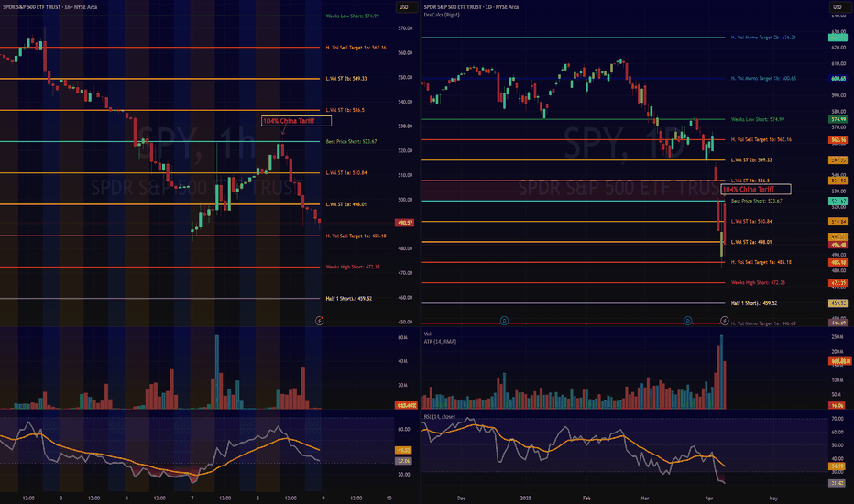854x504 pixels.
Task: Click 'L.Vol ST 2a: 498.01' label on the 1D chart
Action: tap(751, 242)
